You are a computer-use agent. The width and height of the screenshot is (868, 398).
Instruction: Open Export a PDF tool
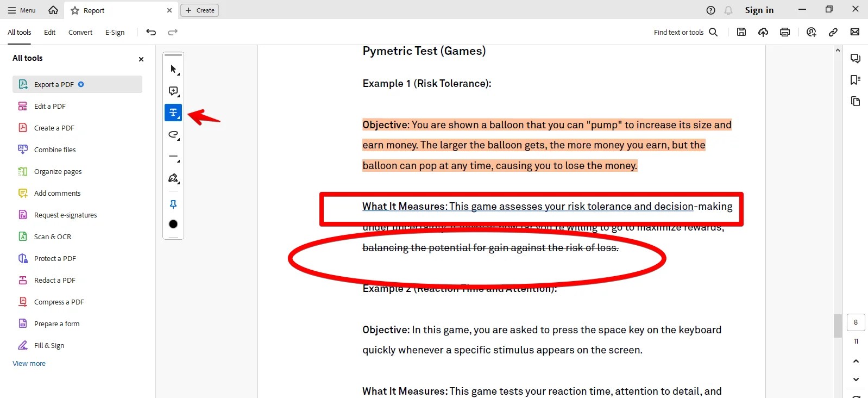(x=77, y=84)
